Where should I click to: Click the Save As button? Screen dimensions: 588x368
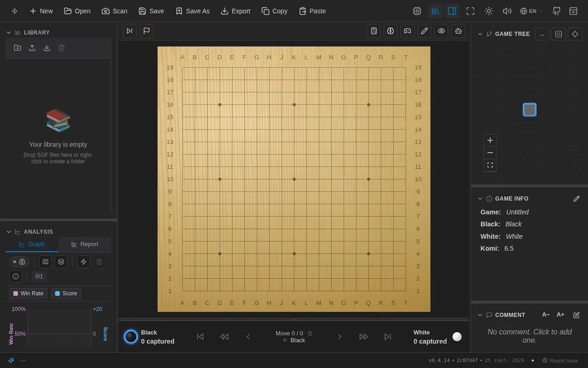coord(192,11)
